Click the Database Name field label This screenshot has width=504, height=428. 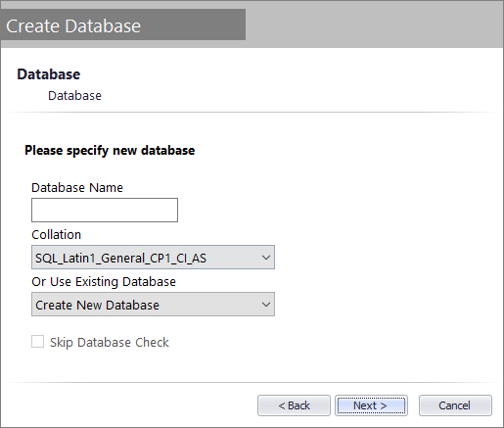point(77,188)
